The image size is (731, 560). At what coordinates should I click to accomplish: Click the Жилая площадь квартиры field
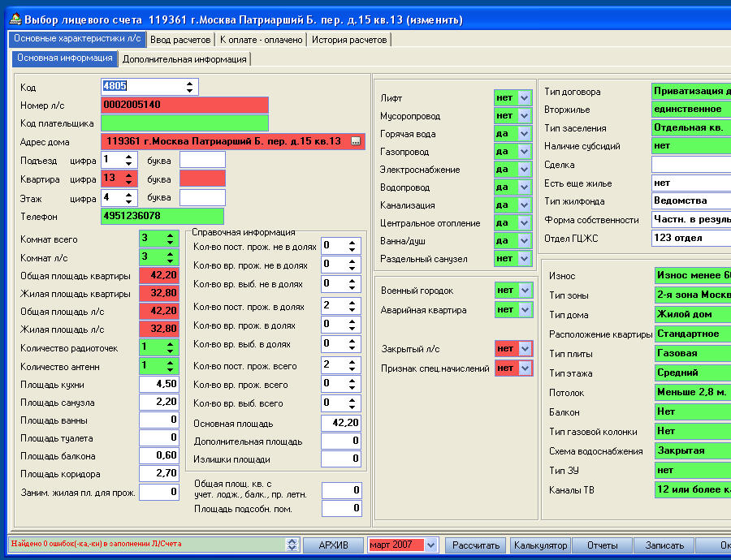(159, 294)
